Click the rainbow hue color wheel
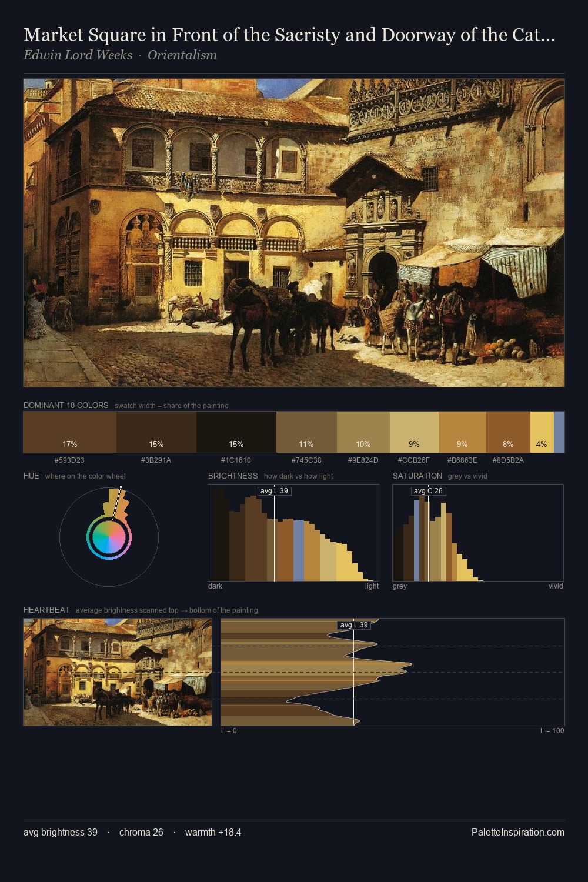Viewport: 588px width, 882px height. pyautogui.click(x=109, y=537)
